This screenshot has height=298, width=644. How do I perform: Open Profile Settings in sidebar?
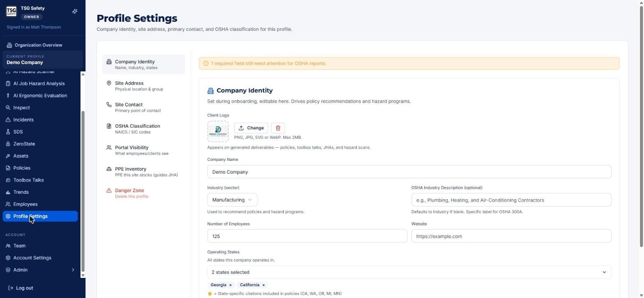click(x=40, y=216)
